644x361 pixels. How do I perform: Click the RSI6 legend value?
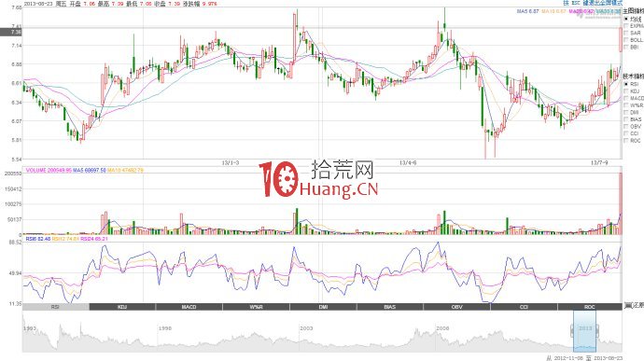(37, 239)
